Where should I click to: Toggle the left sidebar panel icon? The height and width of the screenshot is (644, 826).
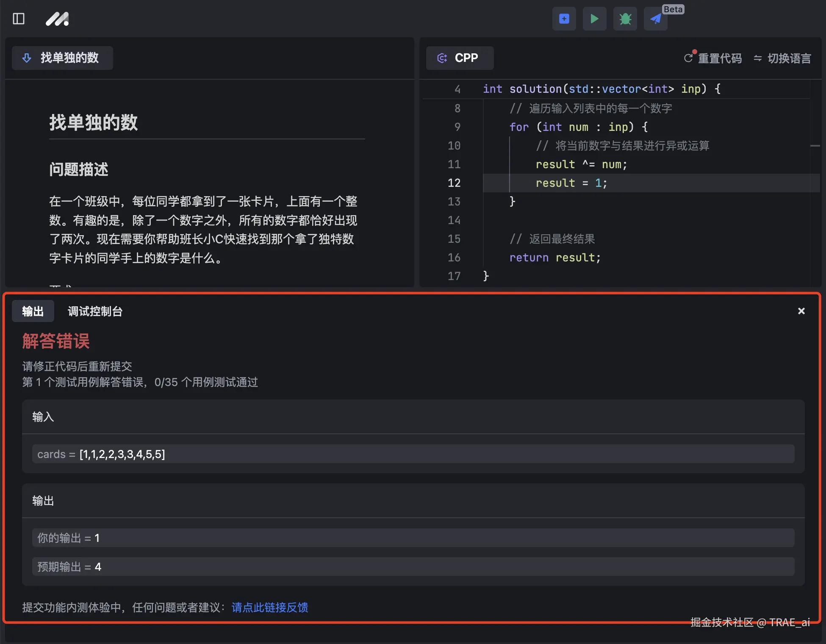[19, 19]
